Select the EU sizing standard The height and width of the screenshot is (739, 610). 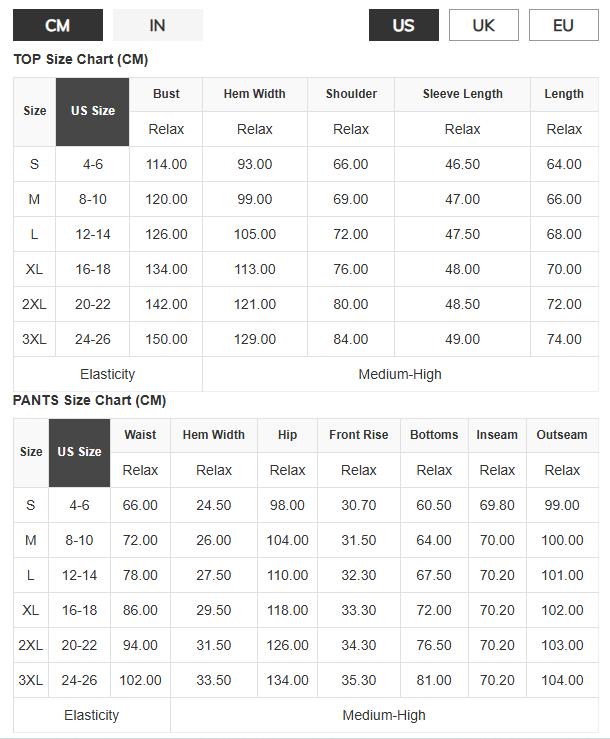coord(563,25)
